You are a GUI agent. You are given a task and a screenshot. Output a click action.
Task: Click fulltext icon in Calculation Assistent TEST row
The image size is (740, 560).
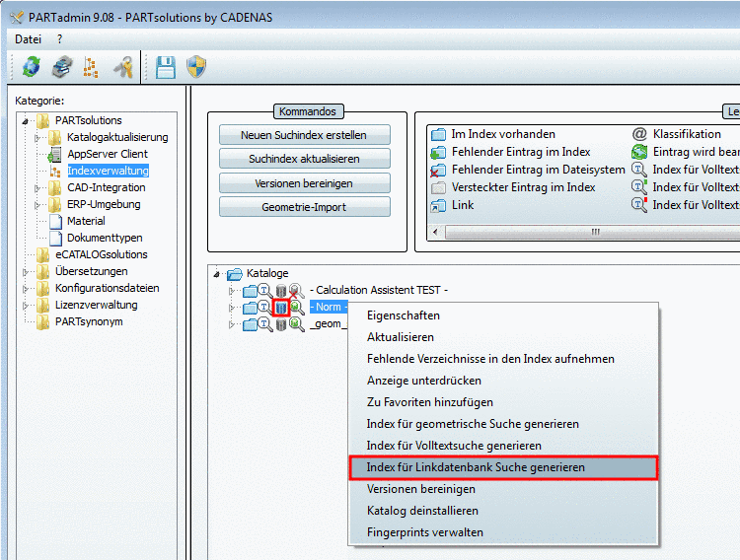coord(265,290)
